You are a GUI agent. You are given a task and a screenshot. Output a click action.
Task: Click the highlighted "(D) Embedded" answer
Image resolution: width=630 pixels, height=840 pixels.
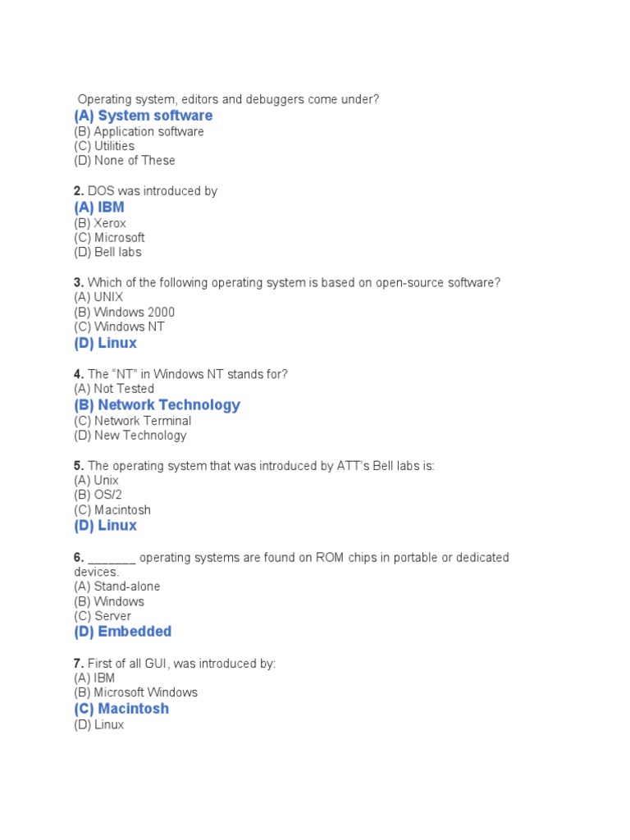point(122,632)
